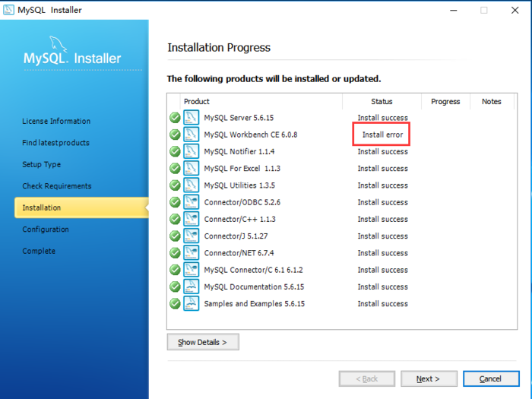This screenshot has height=399, width=532.
Task: Click Install success status of MySQL Documentation
Action: [383, 287]
